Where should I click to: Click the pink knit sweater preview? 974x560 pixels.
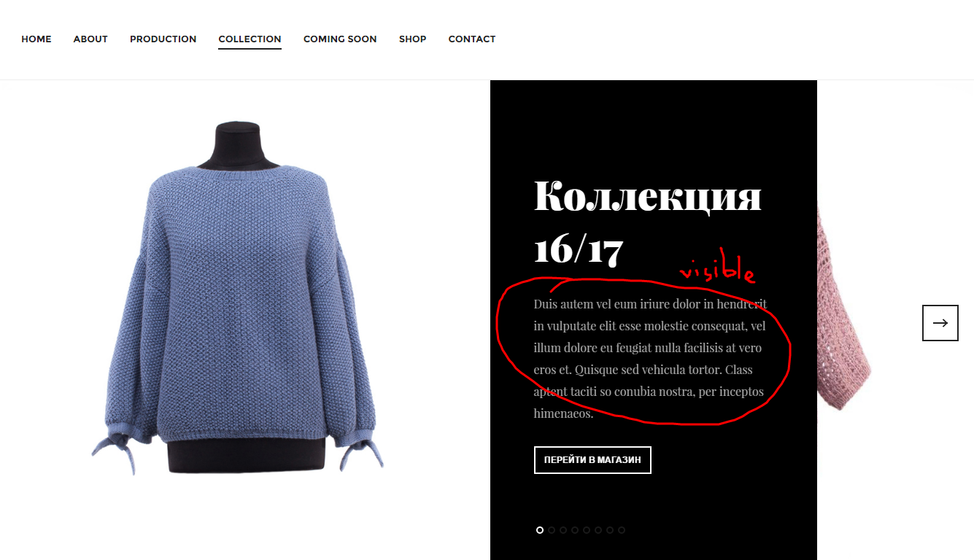tap(844, 306)
